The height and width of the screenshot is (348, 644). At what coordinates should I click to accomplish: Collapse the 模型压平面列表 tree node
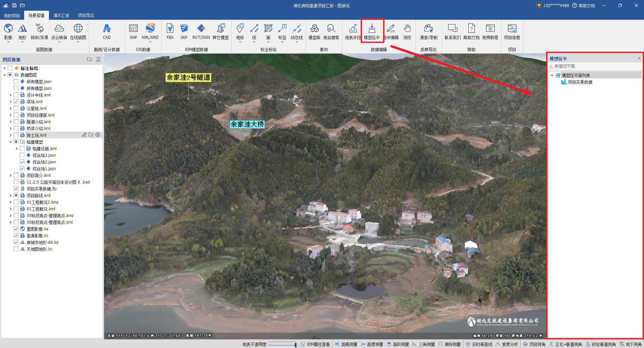coord(552,75)
